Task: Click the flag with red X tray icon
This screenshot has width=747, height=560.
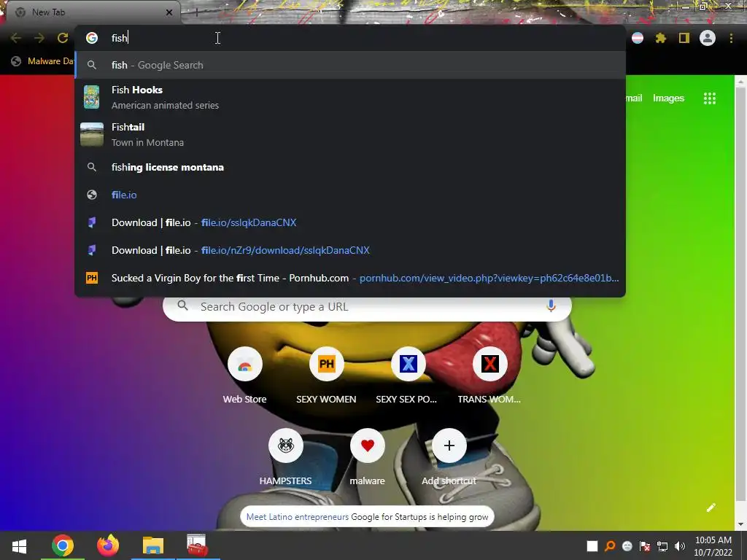Action: coord(645,546)
